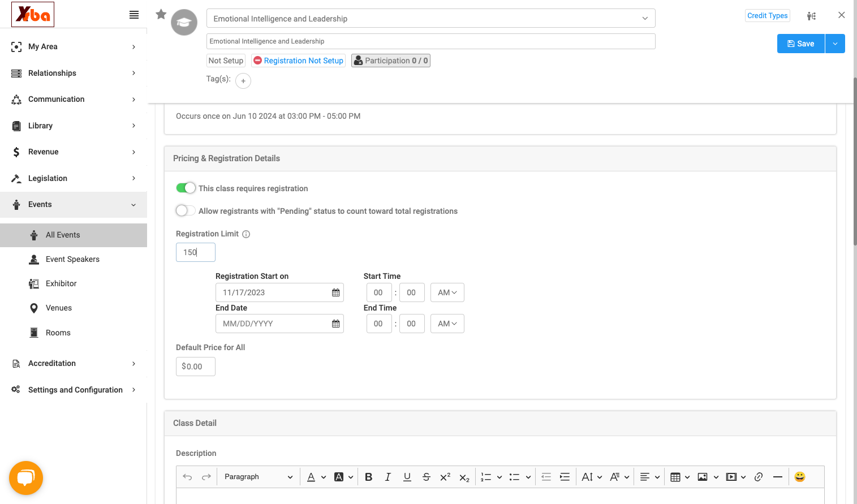The width and height of the screenshot is (857, 504).
Task: Click the Registration Start on calendar icon
Action: [336, 292]
